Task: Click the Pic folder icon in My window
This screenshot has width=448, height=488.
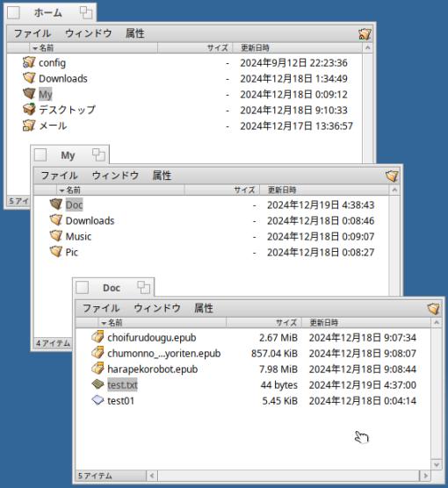Action: click(x=56, y=252)
